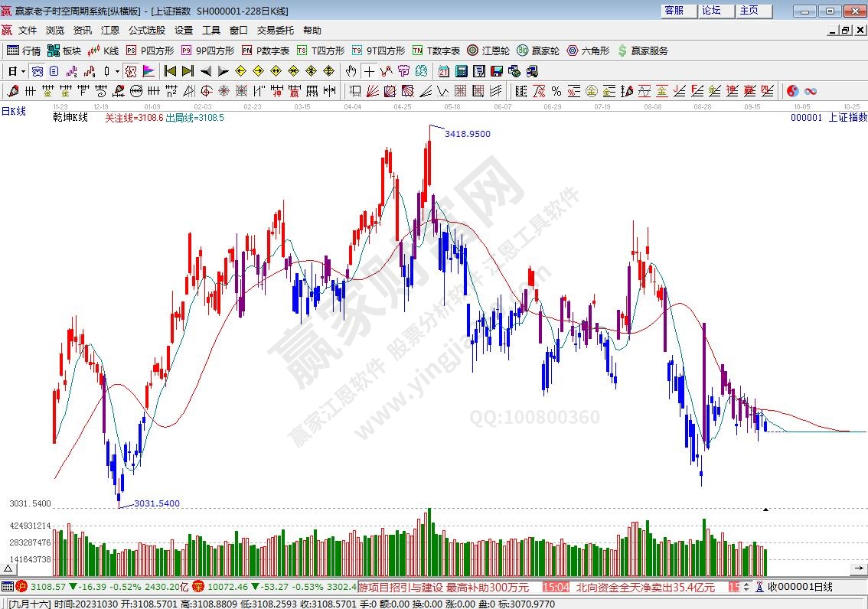Toggle the crosshair cursor mode
This screenshot has height=609, width=868.
coord(369,71)
